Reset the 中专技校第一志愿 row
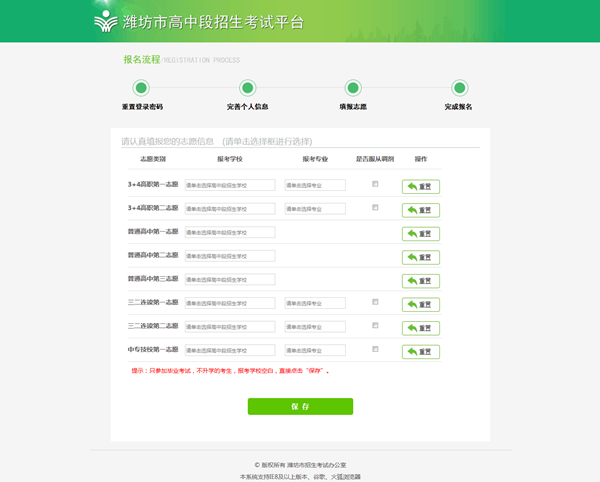The width and height of the screenshot is (600, 482). pyautogui.click(x=420, y=352)
